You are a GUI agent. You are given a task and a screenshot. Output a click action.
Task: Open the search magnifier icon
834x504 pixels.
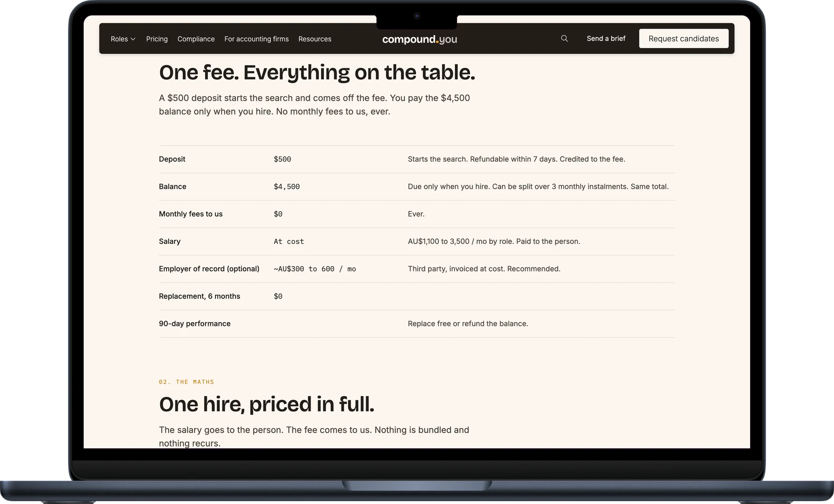(564, 39)
